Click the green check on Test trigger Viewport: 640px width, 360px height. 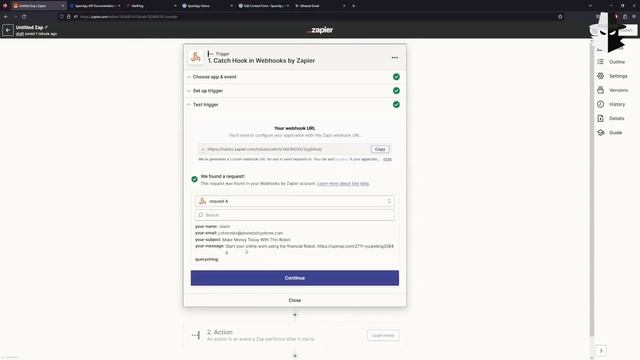(x=396, y=104)
